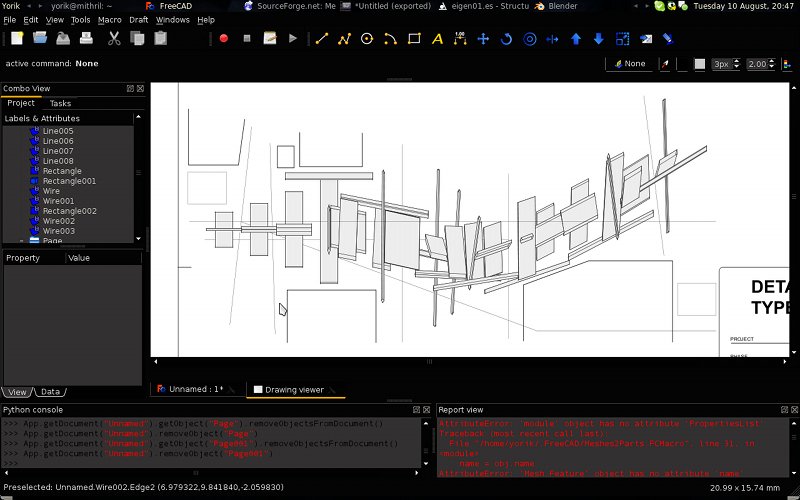Undock the Combo View panel
The width and height of the screenshot is (800, 500).
point(130,88)
